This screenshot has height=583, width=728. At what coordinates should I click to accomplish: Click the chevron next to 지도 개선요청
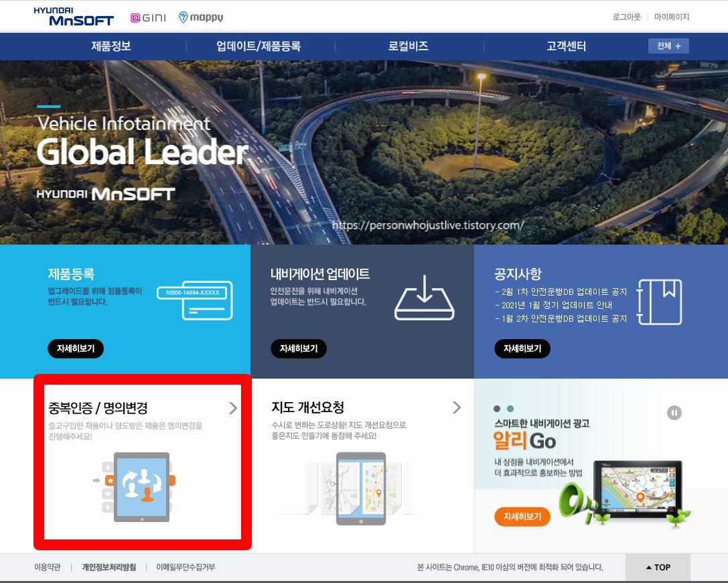[457, 407]
